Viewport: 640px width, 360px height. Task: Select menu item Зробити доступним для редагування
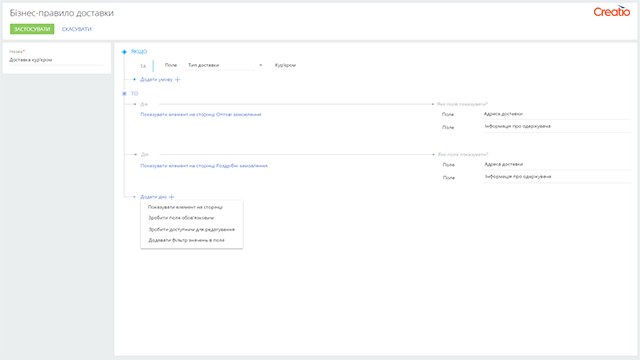click(x=191, y=229)
